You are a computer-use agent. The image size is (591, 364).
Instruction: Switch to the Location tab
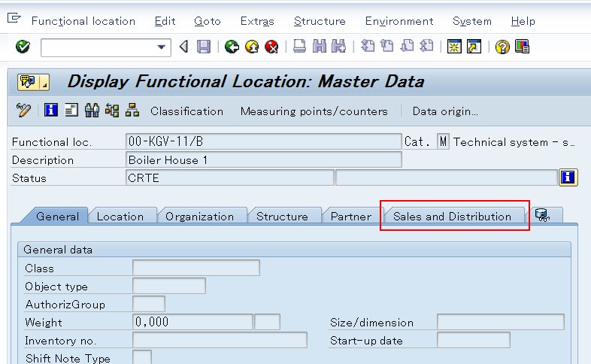click(x=120, y=217)
